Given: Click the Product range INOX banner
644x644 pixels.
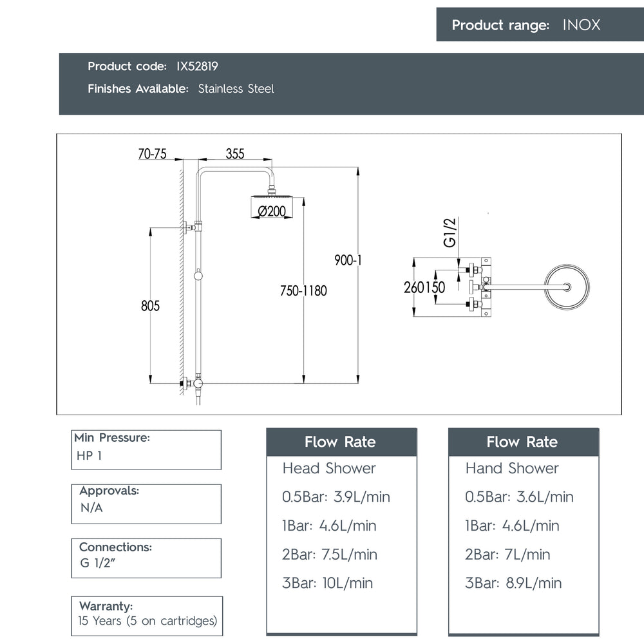Looking at the screenshot, I should 540,24.
